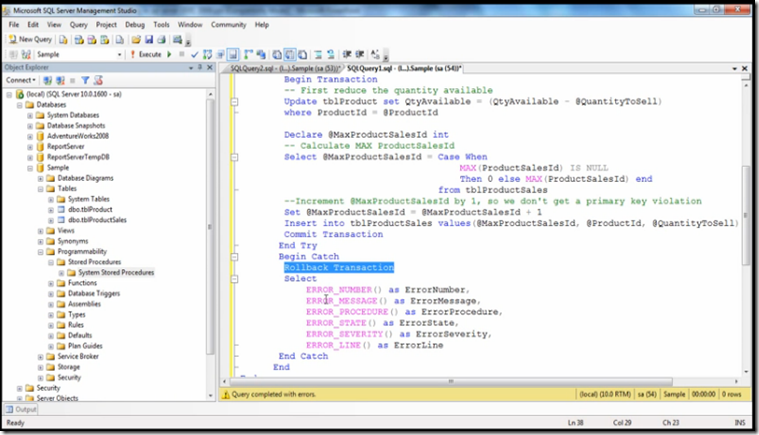Image resolution: width=759 pixels, height=435 pixels.
Task: Toggle auto-hide pin on Object Explorer
Action: tap(200, 67)
